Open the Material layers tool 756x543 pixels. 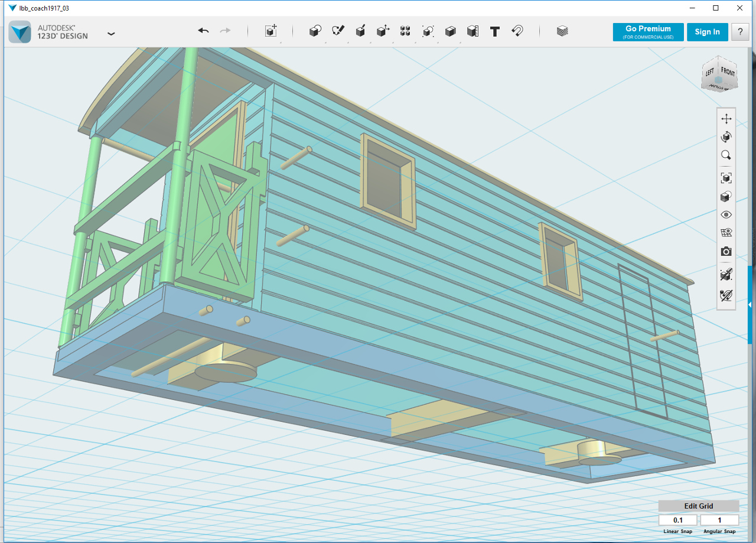click(562, 31)
